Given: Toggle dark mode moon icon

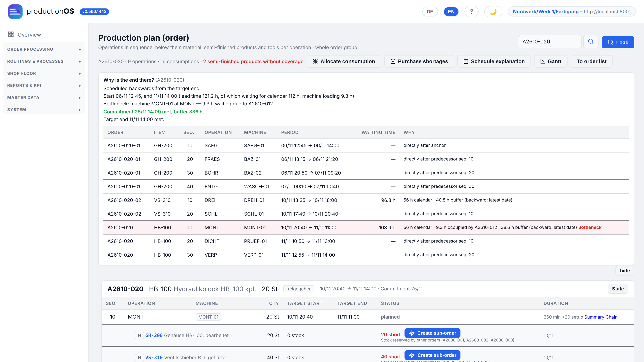Looking at the screenshot, I should (x=493, y=11).
